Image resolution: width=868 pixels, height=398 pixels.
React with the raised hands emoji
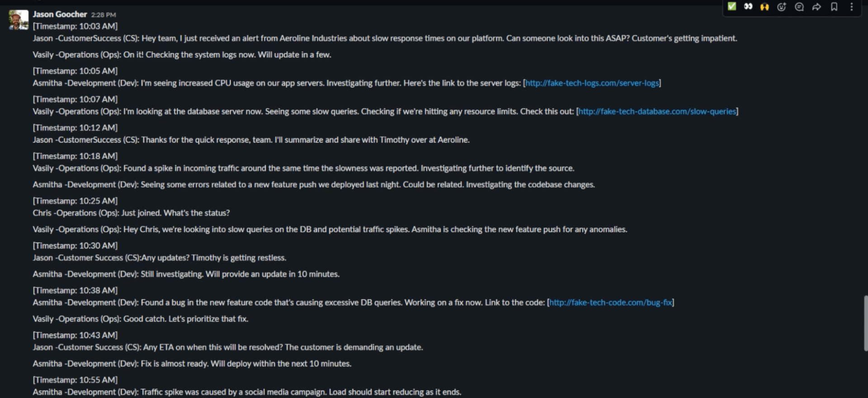[x=764, y=7]
